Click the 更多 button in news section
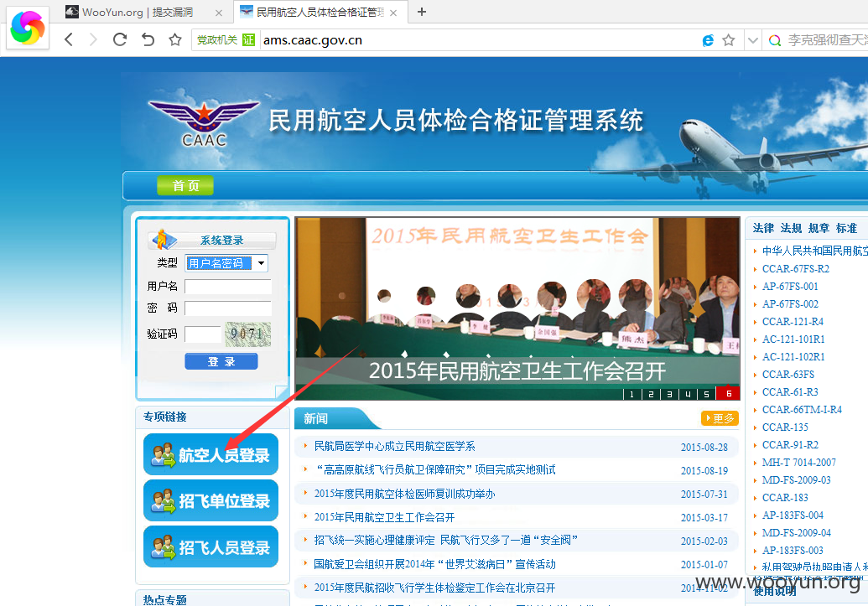Screen dimensions: 868x606 [x=720, y=418]
